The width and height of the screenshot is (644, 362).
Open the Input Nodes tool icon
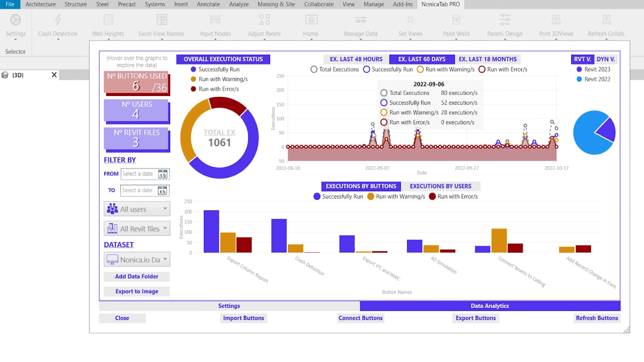pyautogui.click(x=215, y=20)
